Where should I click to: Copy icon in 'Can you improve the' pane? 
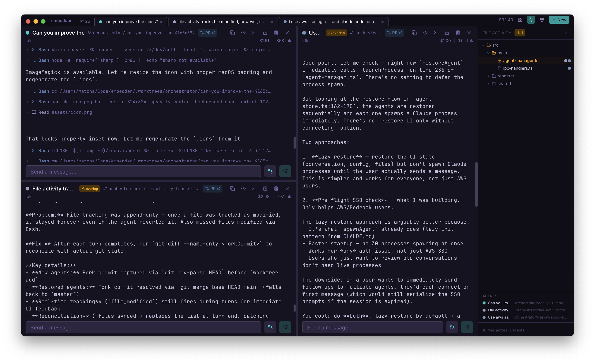point(232,32)
